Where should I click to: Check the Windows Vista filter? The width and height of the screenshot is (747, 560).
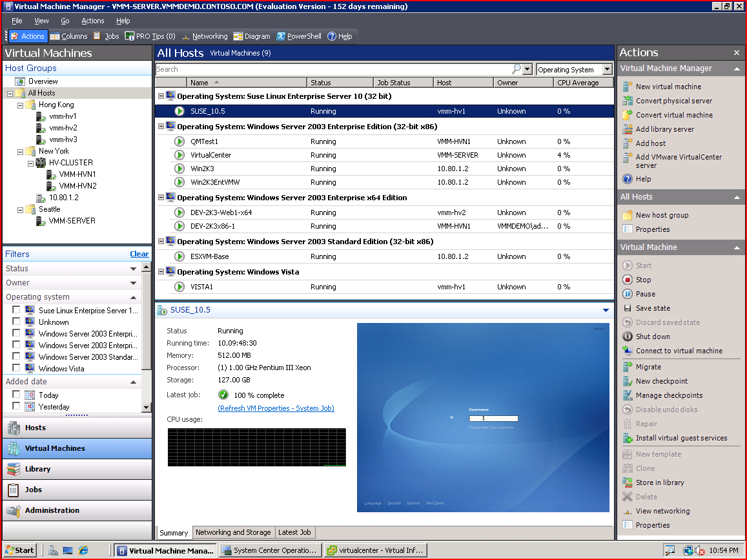[16, 368]
